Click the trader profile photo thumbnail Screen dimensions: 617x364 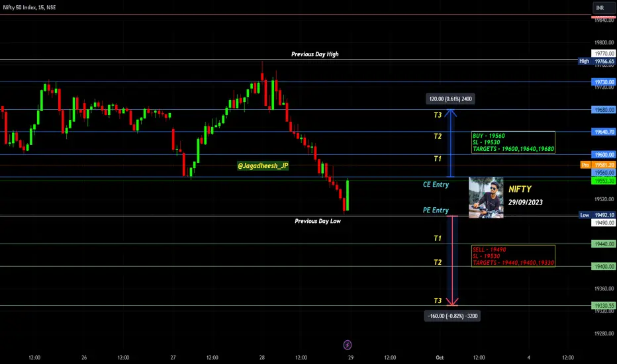pyautogui.click(x=486, y=197)
